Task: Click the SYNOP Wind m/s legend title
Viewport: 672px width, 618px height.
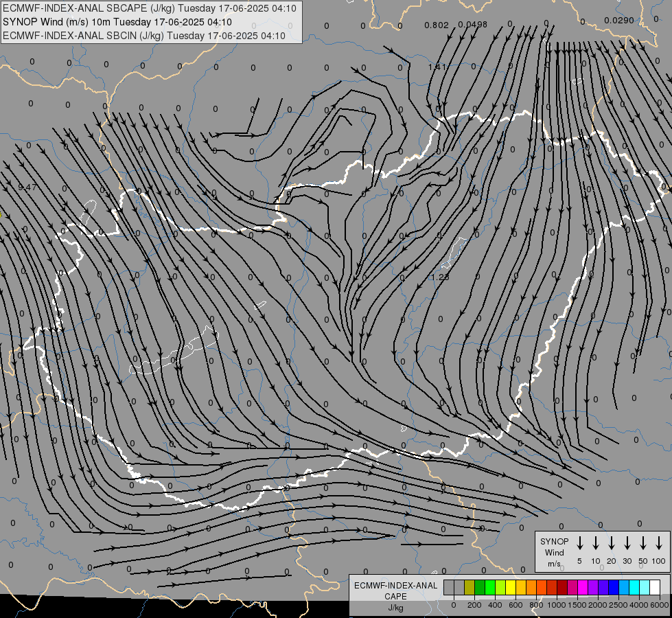Action: [554, 552]
